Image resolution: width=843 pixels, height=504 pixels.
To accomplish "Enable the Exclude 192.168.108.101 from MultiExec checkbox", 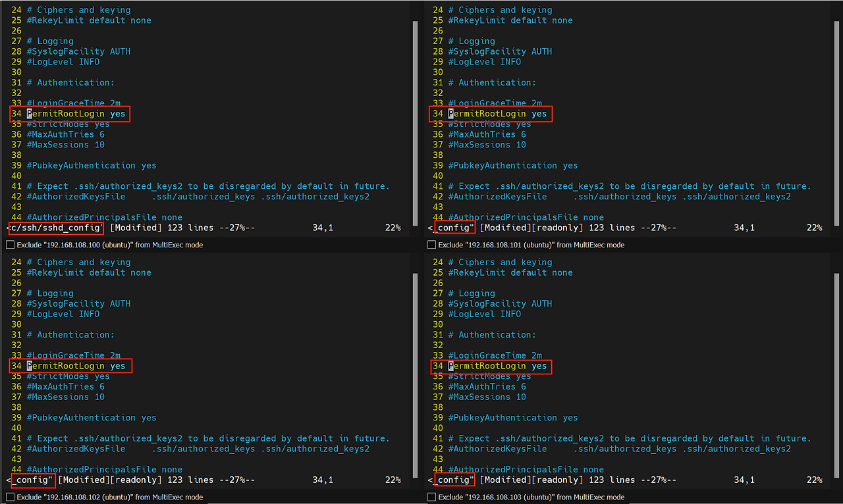I will pyautogui.click(x=431, y=245).
